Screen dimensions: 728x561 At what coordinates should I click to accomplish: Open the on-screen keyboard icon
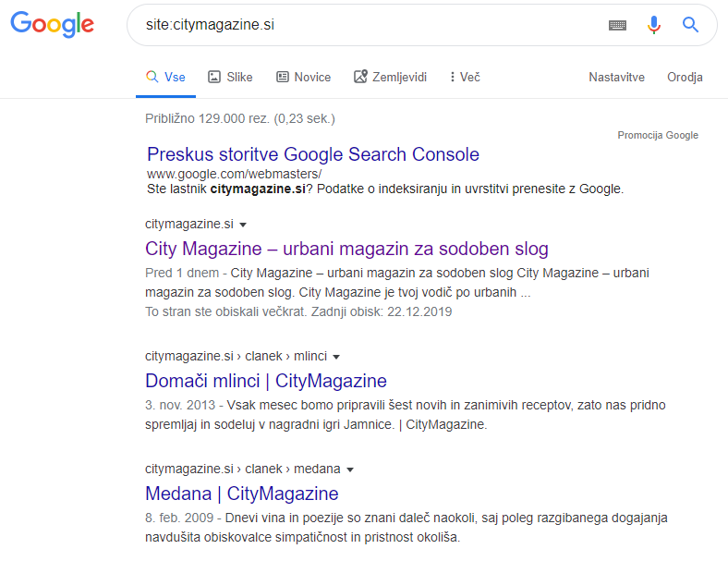point(617,25)
